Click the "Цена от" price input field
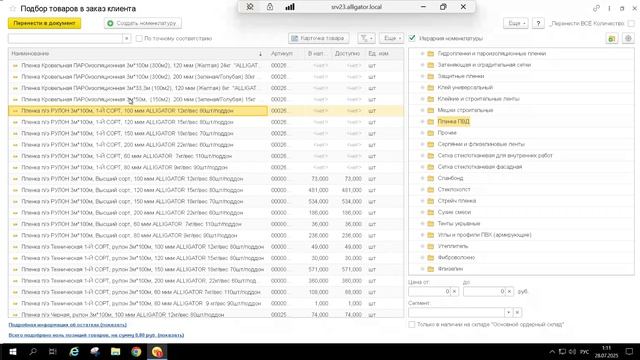The width and height of the screenshot is (640, 360). click(429, 291)
